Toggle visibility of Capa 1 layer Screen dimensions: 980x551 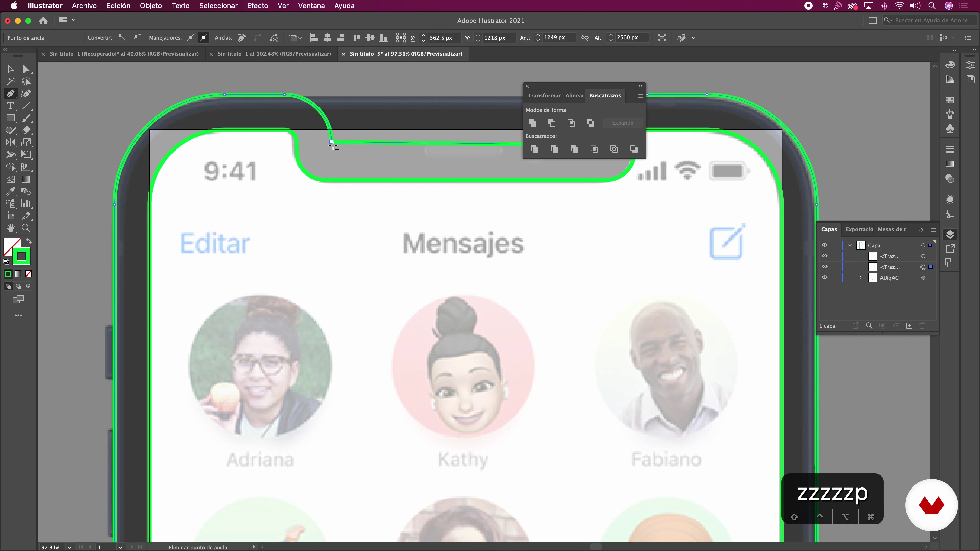pos(824,245)
